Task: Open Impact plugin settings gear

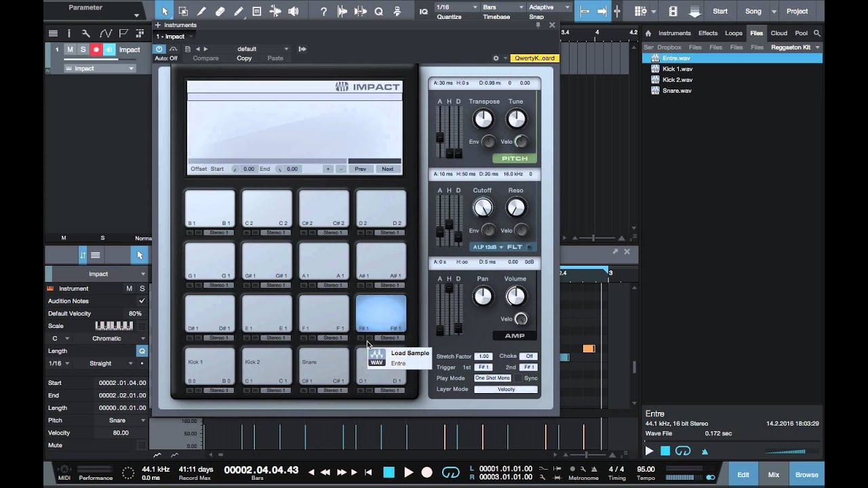Action: 496,58
